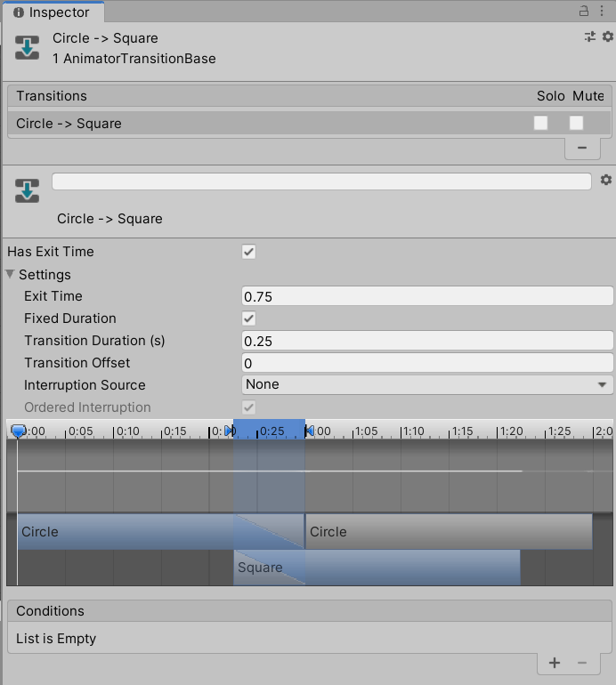Image resolution: width=616 pixels, height=685 pixels.
Task: Collapse the Settings foldout
Action: pyautogui.click(x=12, y=275)
